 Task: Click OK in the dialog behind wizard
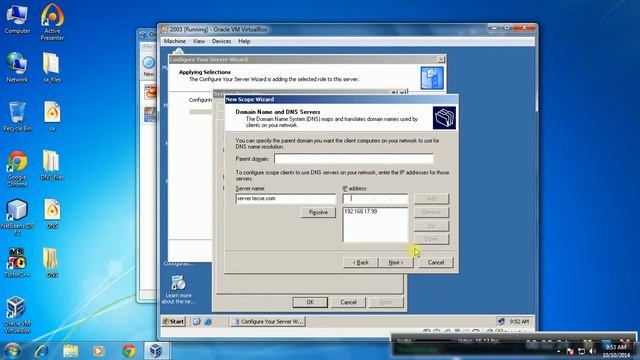pos(310,302)
